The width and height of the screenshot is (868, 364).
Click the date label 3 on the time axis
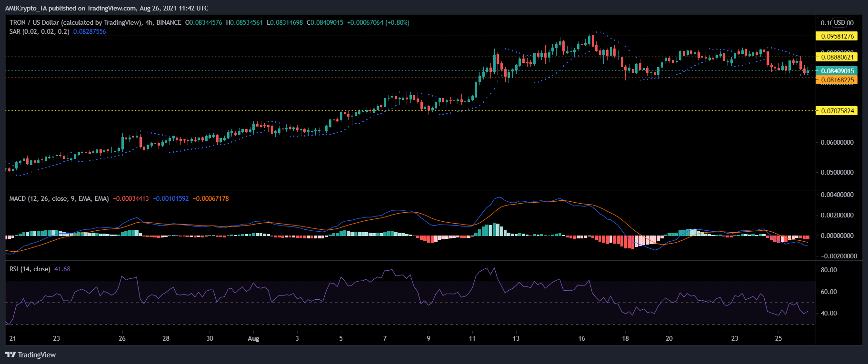point(297,339)
